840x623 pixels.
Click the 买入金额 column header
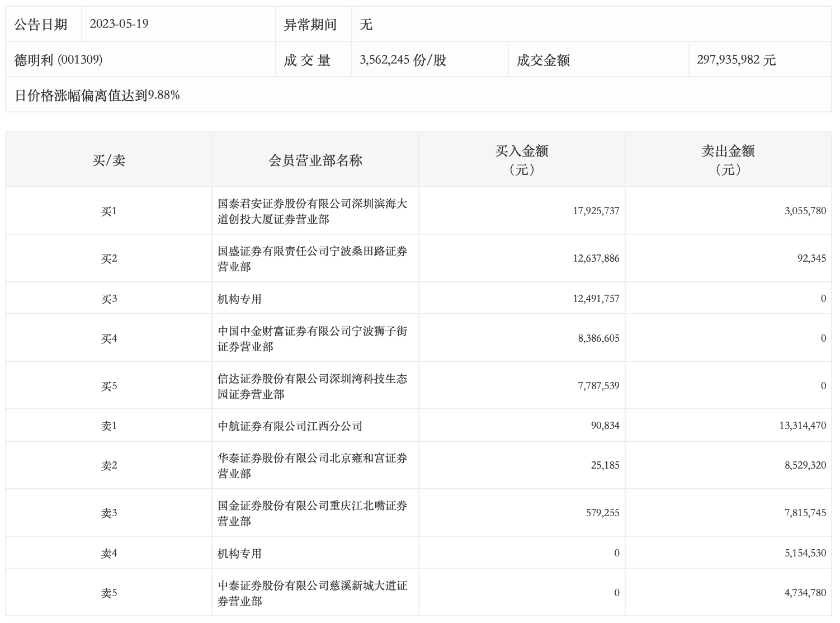[521, 160]
